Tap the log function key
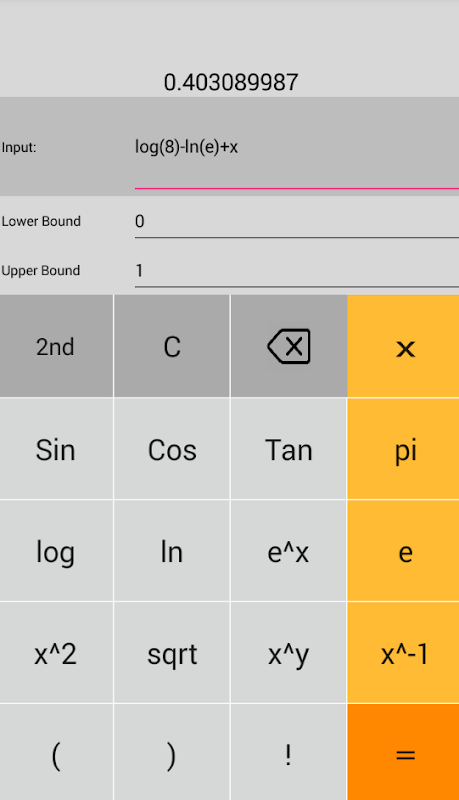This screenshot has width=459, height=800. tap(56, 551)
